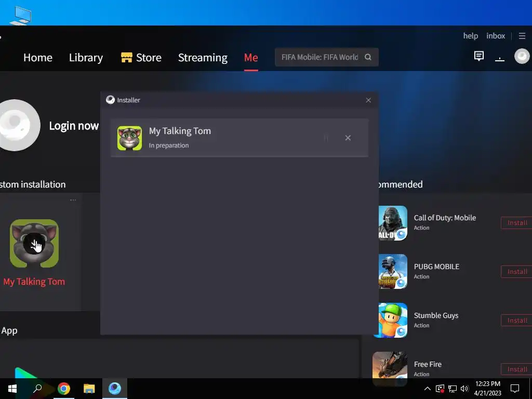
Task: Click the Stumble Guys game icon
Action: click(x=392, y=320)
